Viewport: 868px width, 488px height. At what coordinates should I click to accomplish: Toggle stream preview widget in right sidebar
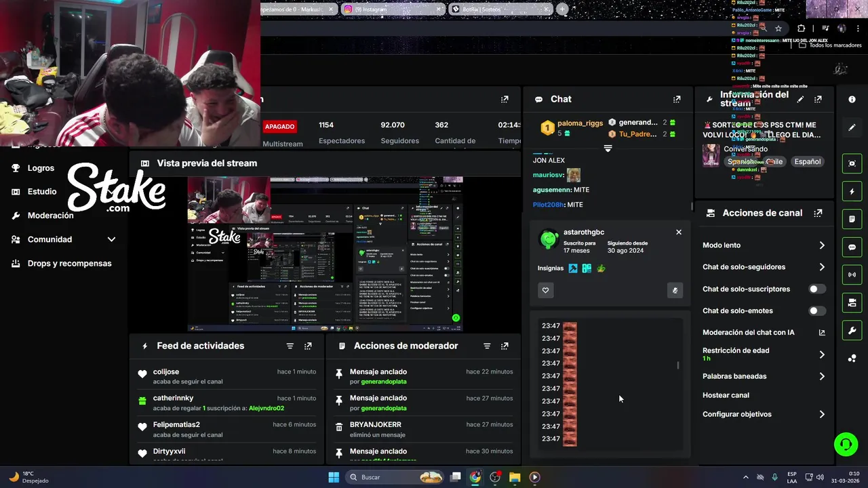[852, 163]
